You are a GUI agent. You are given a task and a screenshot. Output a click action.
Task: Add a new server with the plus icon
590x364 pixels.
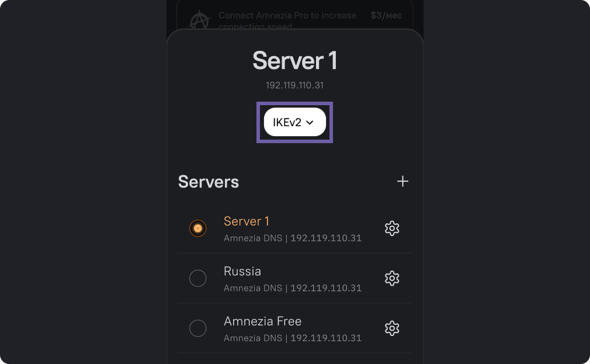(402, 182)
